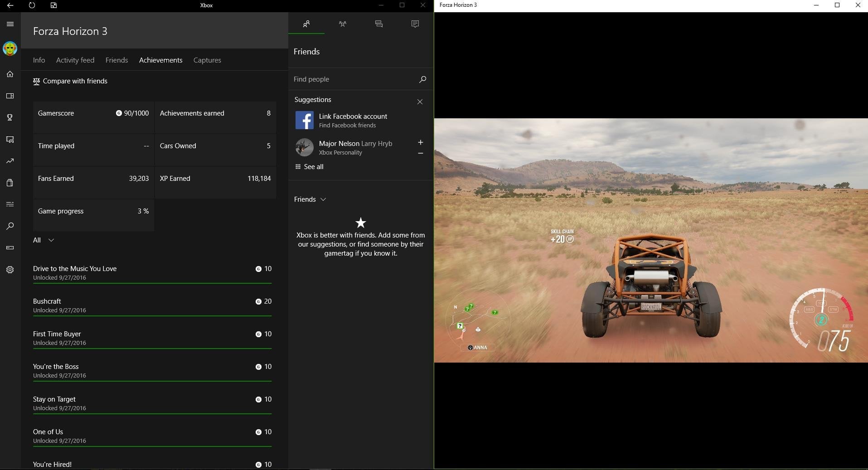Expand the All achievements filter dropdown

click(x=44, y=240)
